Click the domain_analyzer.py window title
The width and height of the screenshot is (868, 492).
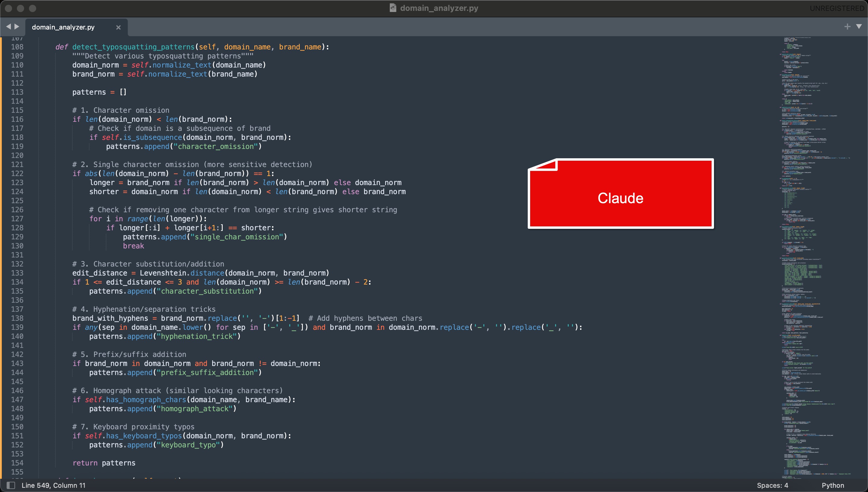click(439, 8)
